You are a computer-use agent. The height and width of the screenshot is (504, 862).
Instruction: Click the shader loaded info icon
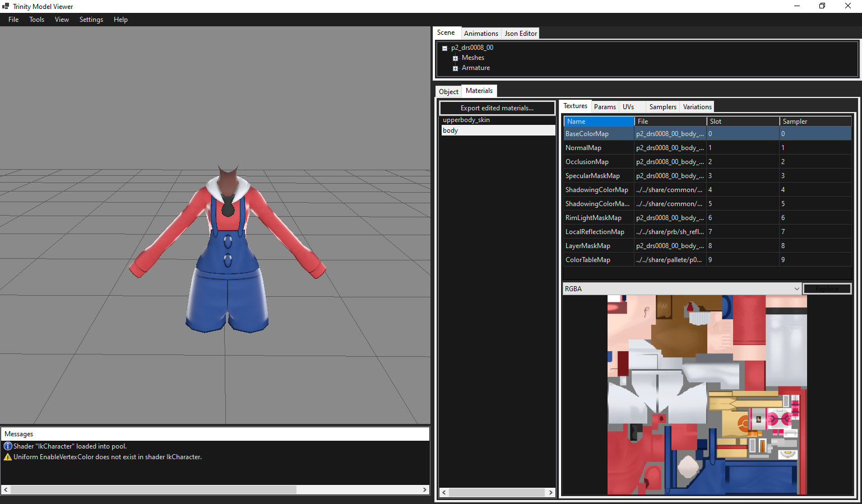pos(8,446)
